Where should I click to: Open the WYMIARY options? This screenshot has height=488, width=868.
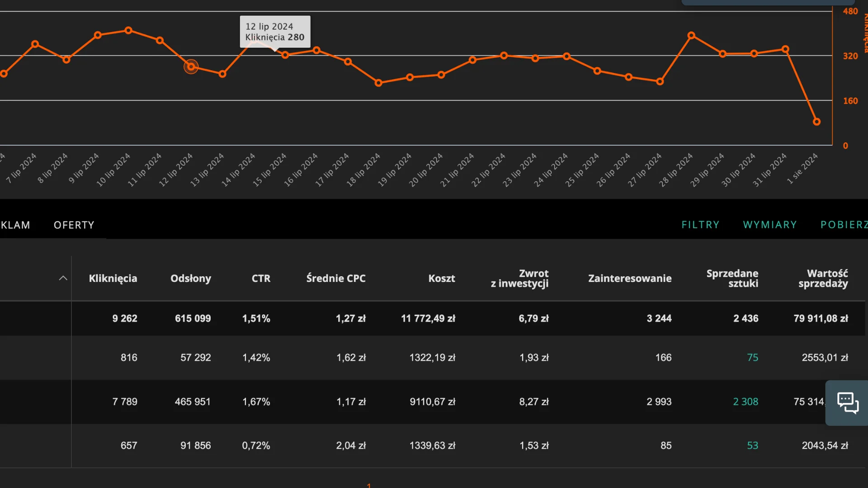click(x=770, y=225)
